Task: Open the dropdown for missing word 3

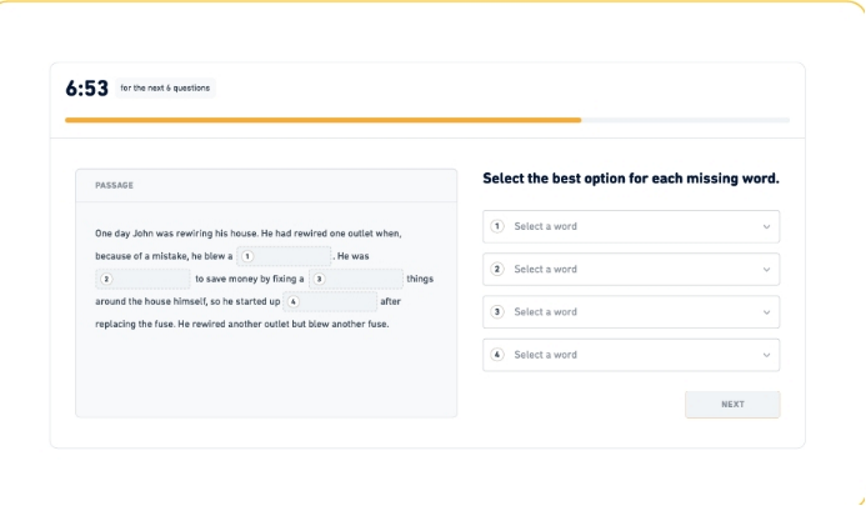Action: (630, 312)
